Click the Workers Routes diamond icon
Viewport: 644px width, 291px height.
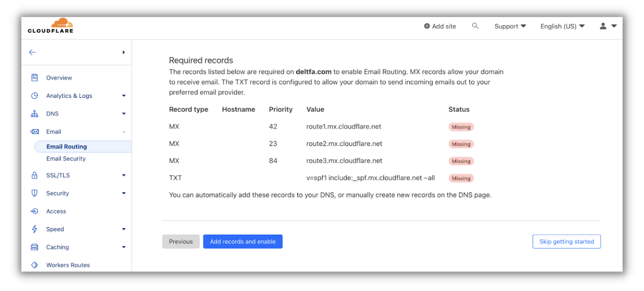(x=35, y=265)
